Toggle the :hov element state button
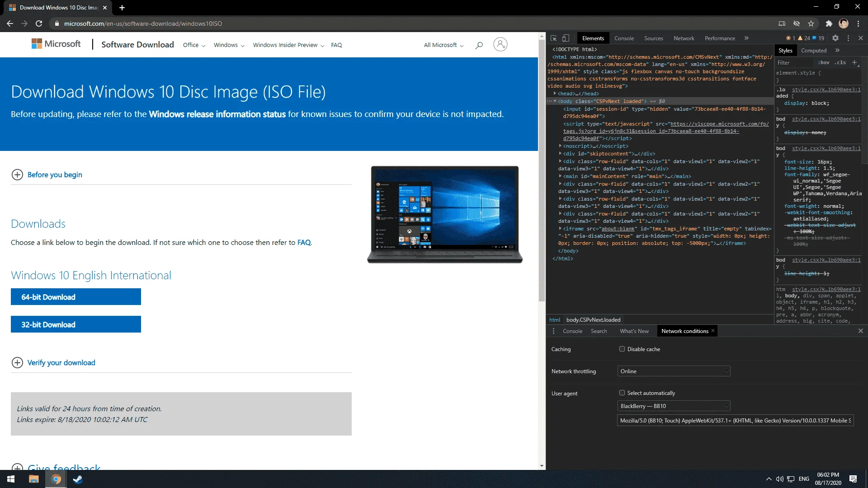The image size is (868, 488). (824, 63)
